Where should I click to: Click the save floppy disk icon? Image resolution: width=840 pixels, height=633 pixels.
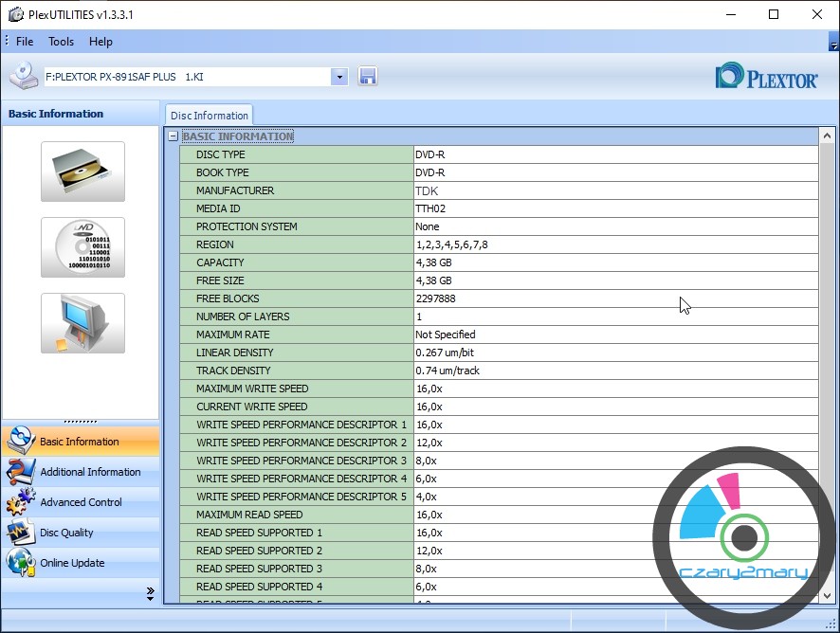click(x=368, y=77)
